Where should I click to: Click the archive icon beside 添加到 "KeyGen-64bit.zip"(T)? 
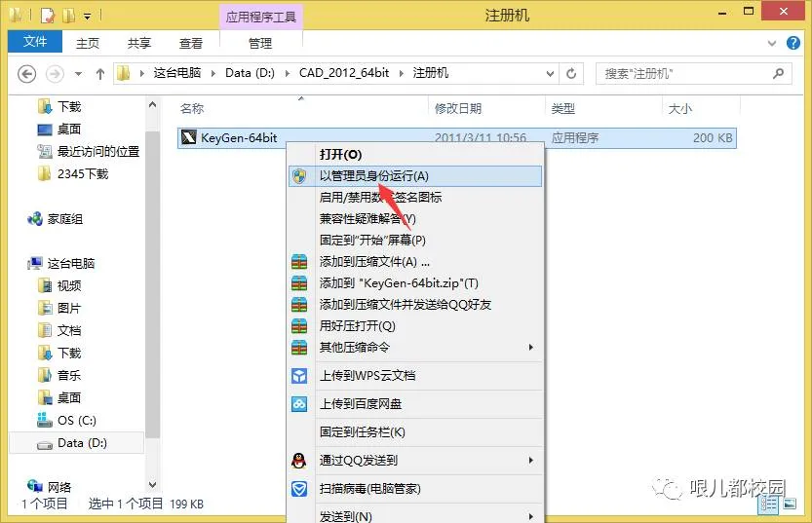(x=299, y=283)
